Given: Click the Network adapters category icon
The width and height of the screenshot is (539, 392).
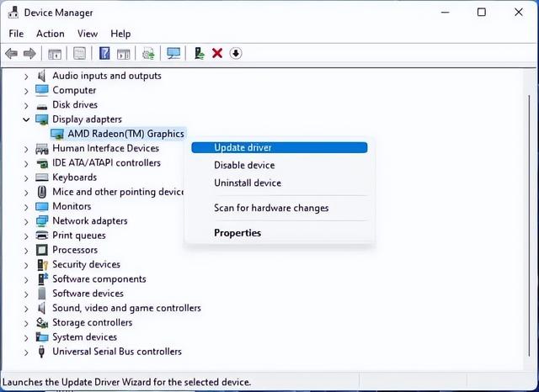Looking at the screenshot, I should [42, 221].
